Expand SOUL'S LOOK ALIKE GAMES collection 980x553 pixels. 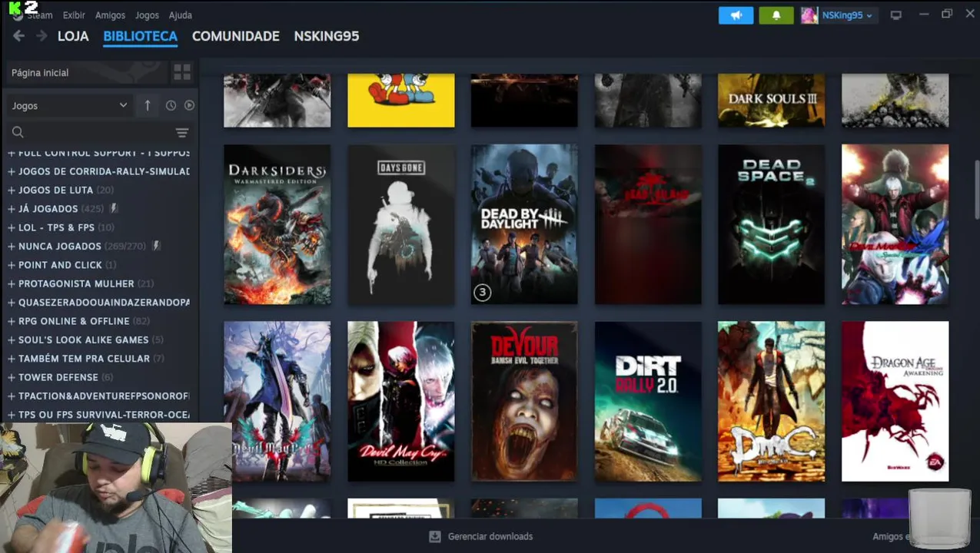pos(12,339)
